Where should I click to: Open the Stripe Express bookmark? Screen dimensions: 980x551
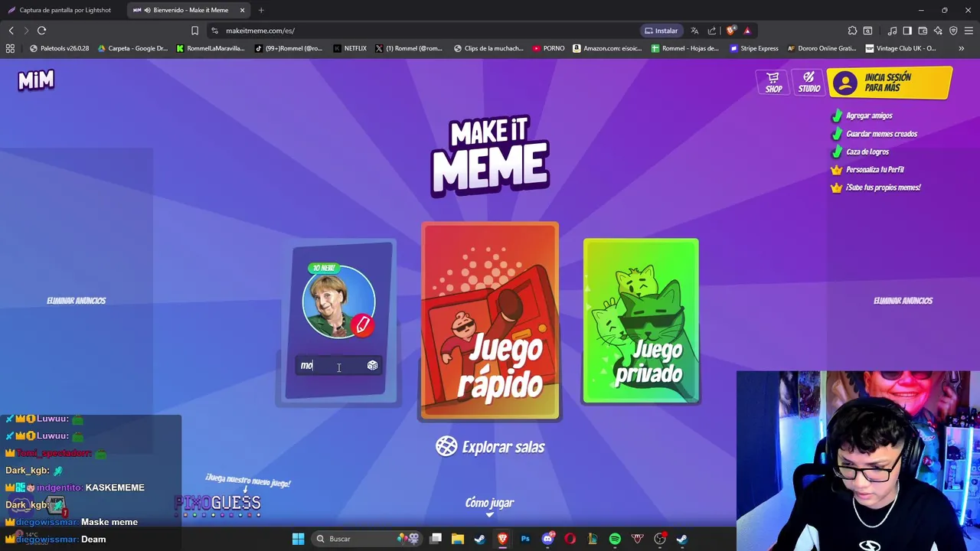pyautogui.click(x=753, y=48)
